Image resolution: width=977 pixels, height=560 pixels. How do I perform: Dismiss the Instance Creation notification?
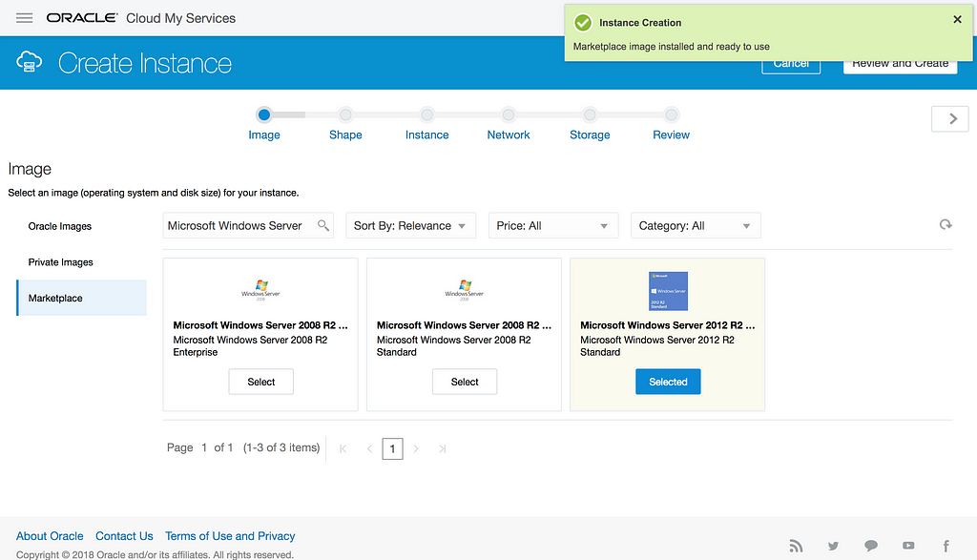click(957, 19)
